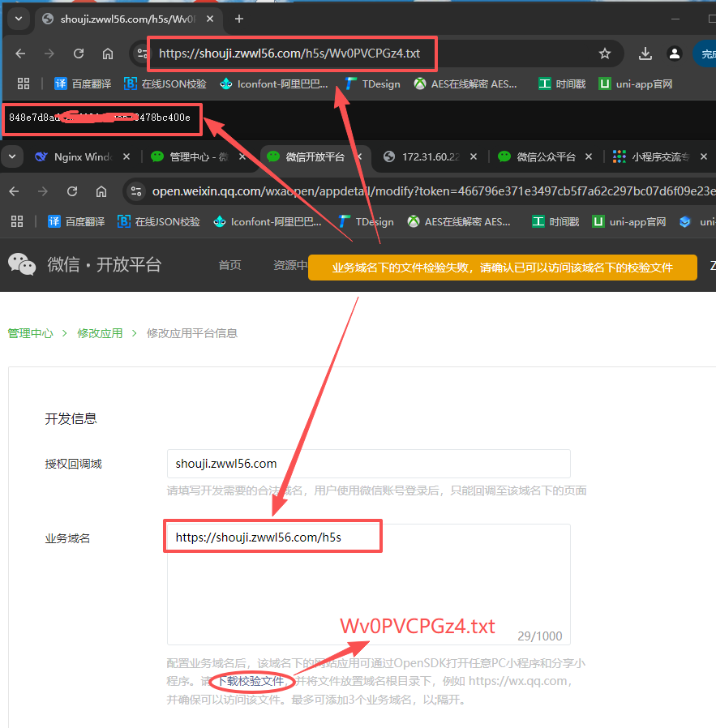Go to home page in shouji.zwwl56.com window
This screenshot has height=728, width=716.
pyautogui.click(x=108, y=54)
